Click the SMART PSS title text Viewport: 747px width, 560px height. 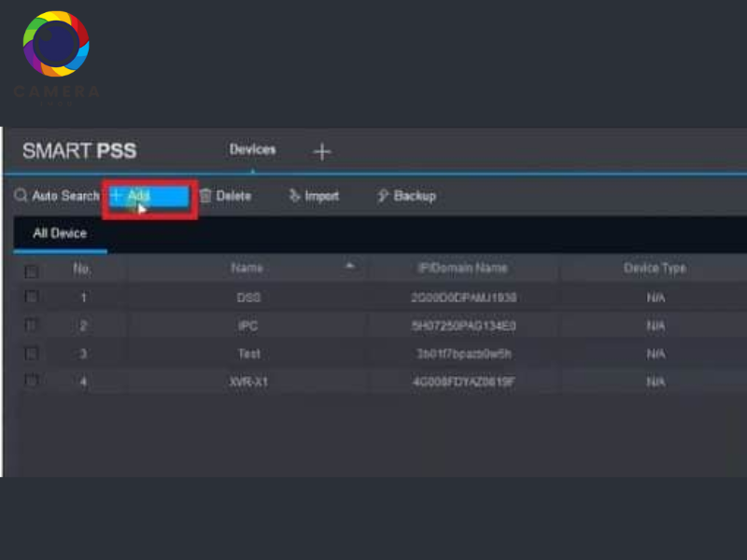point(79,151)
